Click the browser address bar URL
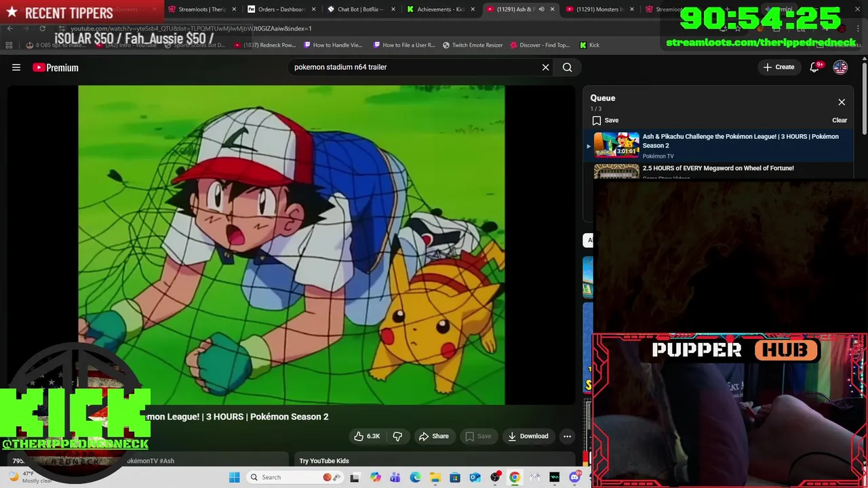 tap(191, 28)
